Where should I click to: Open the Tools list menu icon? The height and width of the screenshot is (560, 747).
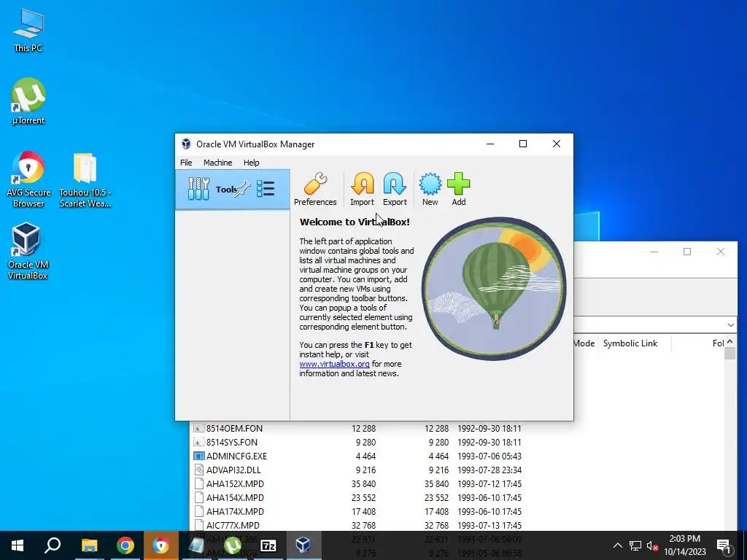coord(266,189)
